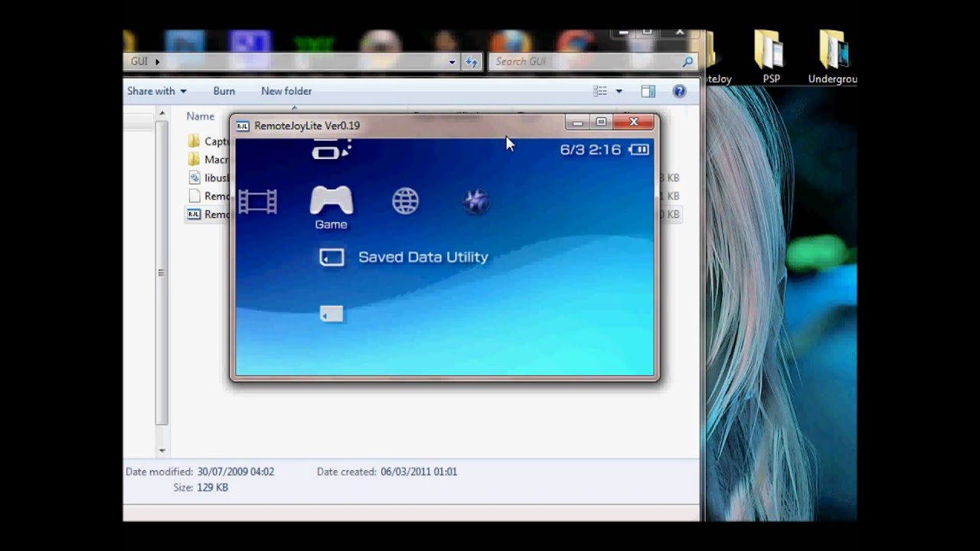Open the view options dropdown arrow
Viewport: 980px width, 551px height.
pyautogui.click(x=619, y=91)
